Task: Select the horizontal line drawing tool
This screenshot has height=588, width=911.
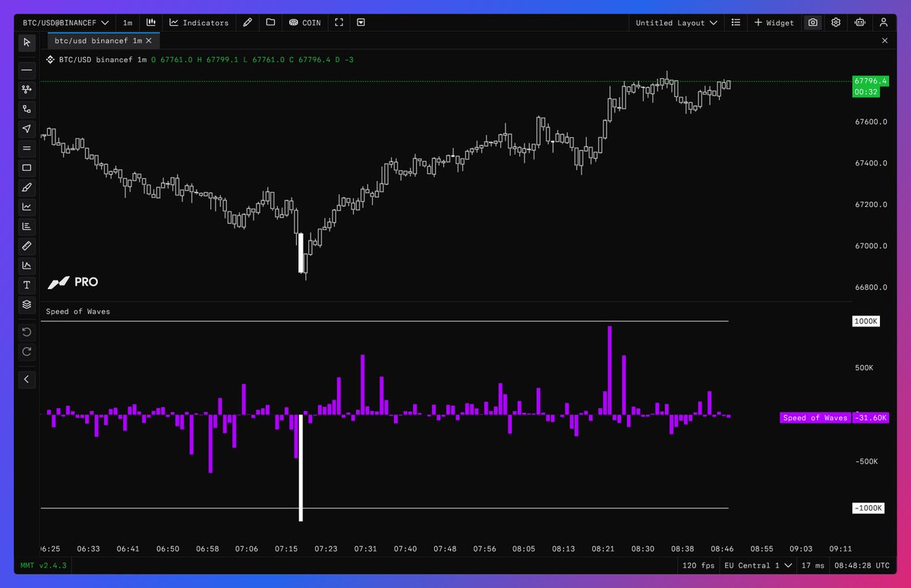Action: coord(27,69)
